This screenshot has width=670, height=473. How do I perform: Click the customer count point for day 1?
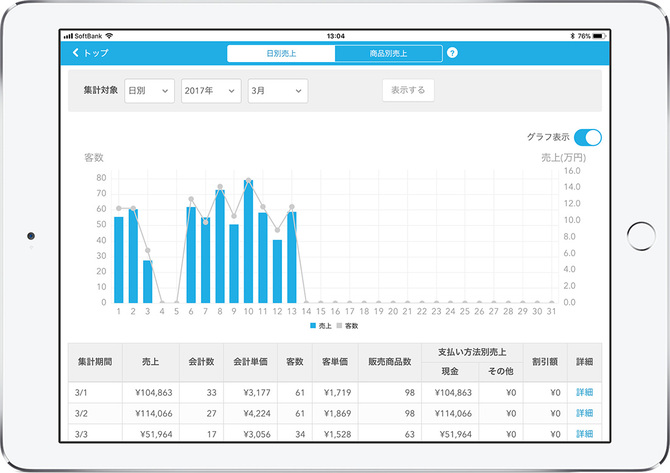coord(118,209)
